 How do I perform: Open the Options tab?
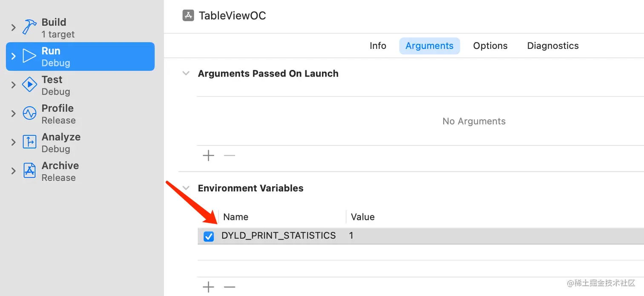[490, 46]
